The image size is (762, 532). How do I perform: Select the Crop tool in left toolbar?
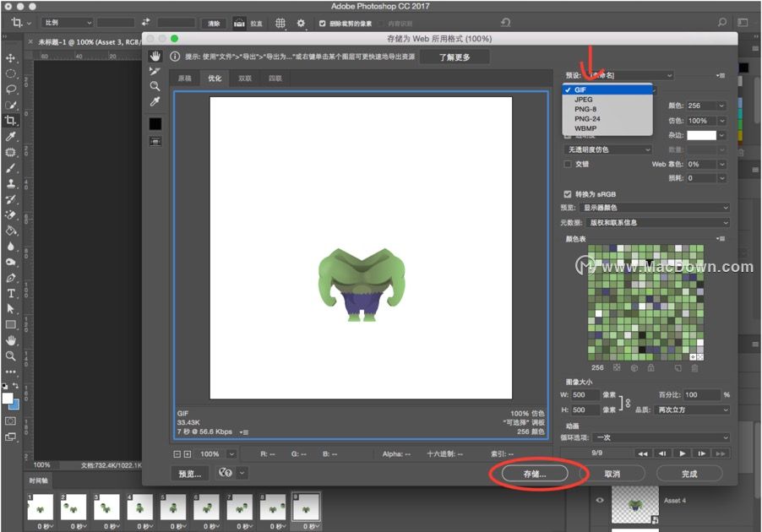coord(10,121)
